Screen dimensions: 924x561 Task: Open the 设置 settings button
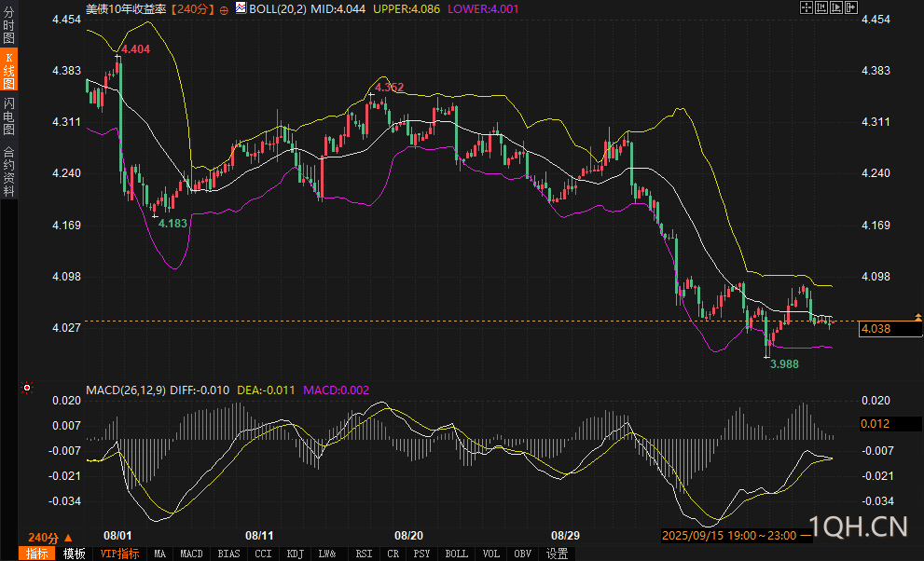click(557, 554)
